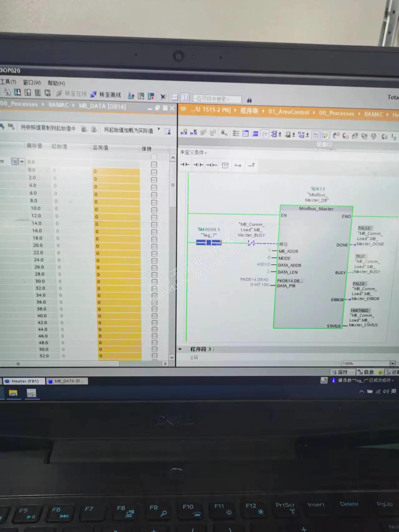Insert a normally closed contact instruction

pos(198,165)
